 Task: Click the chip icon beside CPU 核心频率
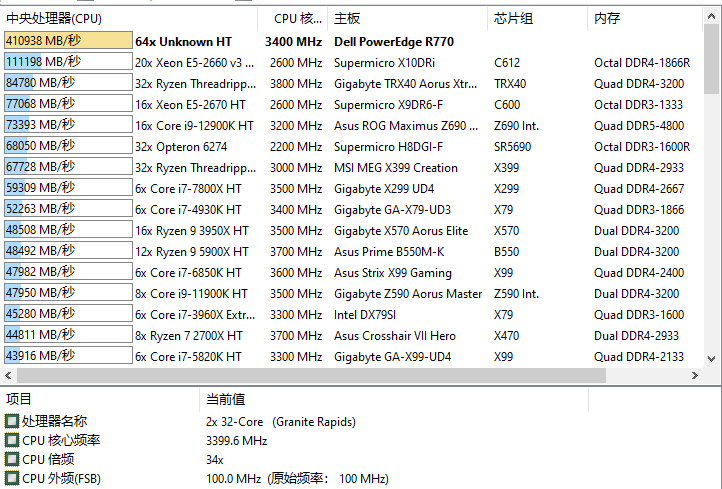tap(12, 440)
